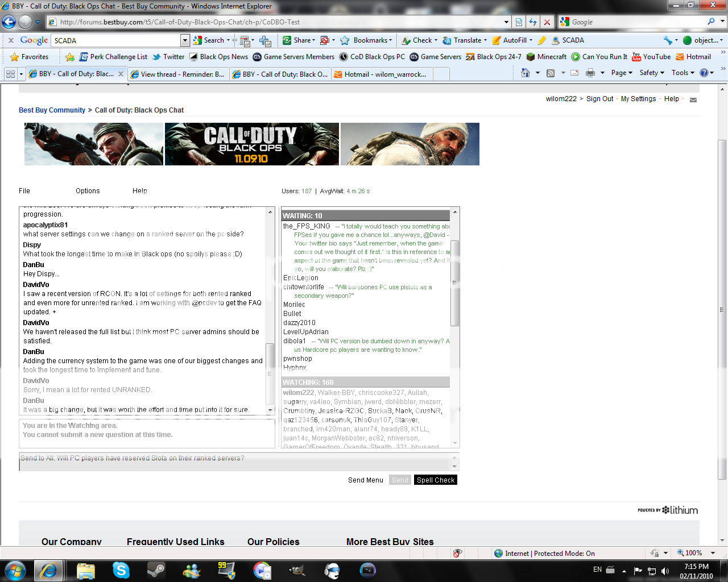
Task: Open Google toolbar Bookmarks star
Action: [366, 40]
